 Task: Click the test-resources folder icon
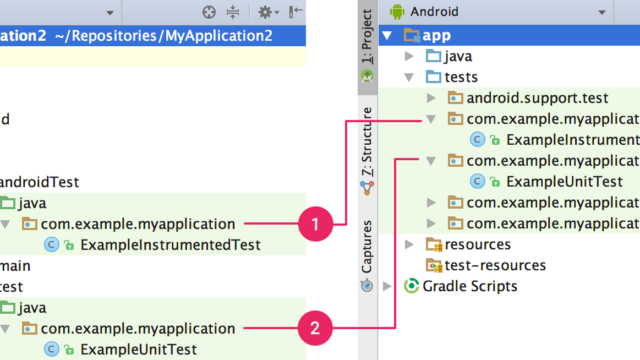point(434,265)
